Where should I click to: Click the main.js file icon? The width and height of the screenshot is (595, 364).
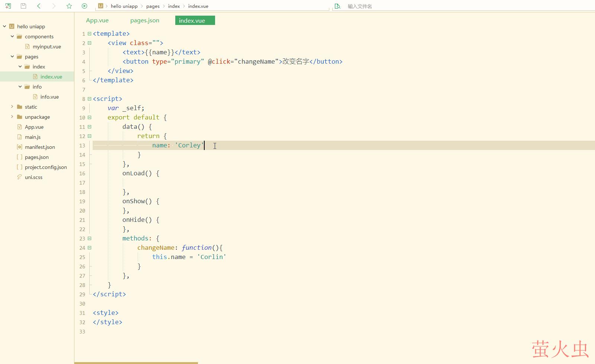[x=19, y=137]
